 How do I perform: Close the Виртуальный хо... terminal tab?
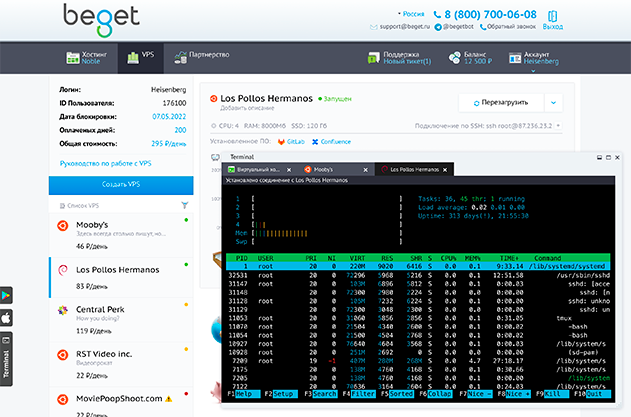(x=289, y=170)
